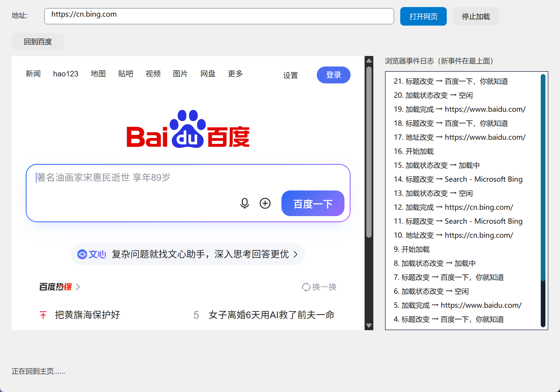Click the event log scrollbar thumb

click(x=543, y=177)
